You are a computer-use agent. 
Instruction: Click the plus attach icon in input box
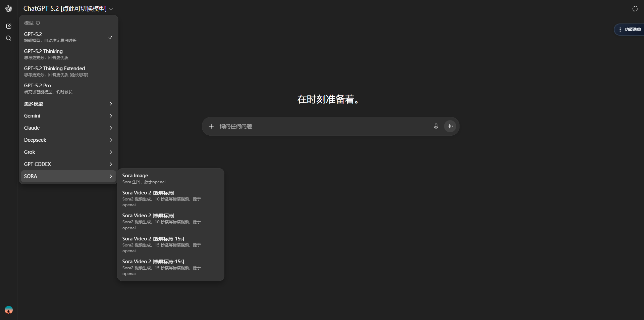point(211,126)
